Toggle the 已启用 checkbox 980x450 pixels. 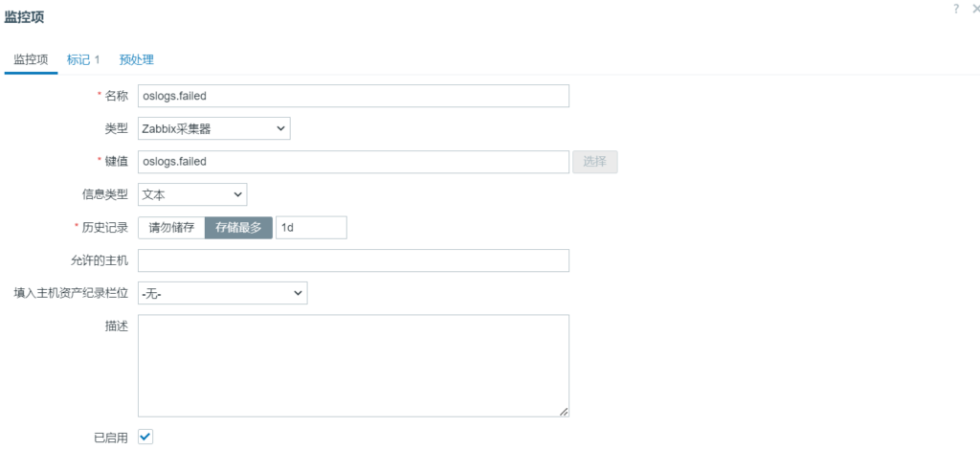point(145,437)
